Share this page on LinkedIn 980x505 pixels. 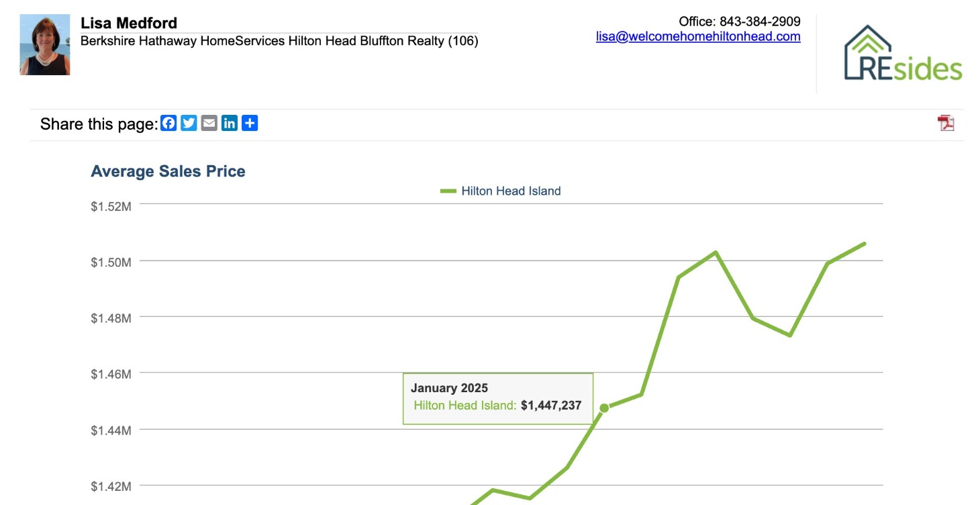[x=229, y=123]
